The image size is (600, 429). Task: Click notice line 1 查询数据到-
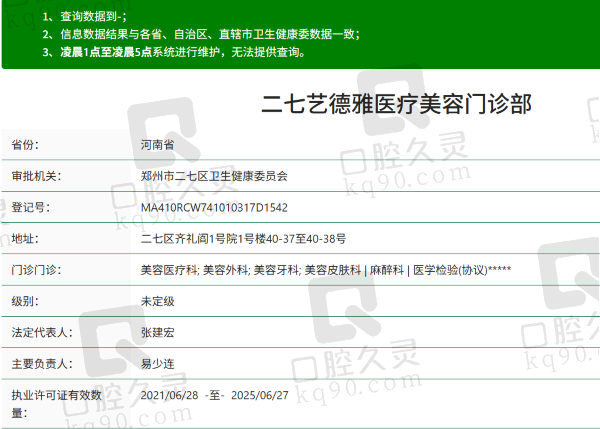(84, 16)
